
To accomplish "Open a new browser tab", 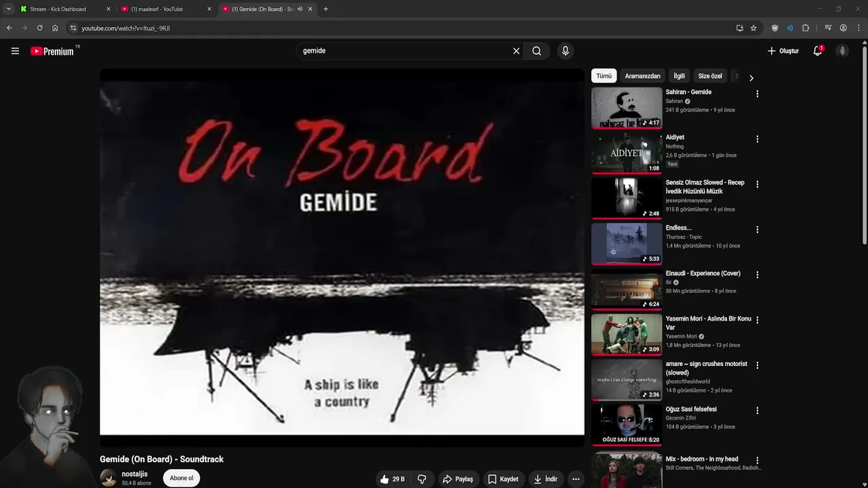I will pos(325,9).
